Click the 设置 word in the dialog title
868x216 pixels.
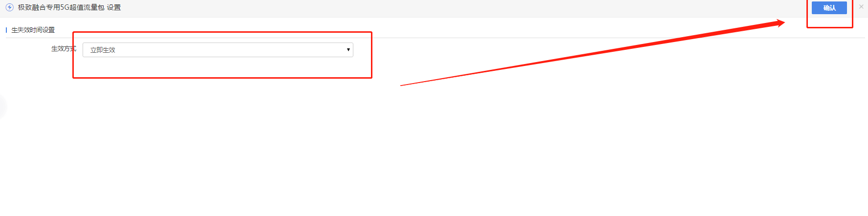pos(114,7)
